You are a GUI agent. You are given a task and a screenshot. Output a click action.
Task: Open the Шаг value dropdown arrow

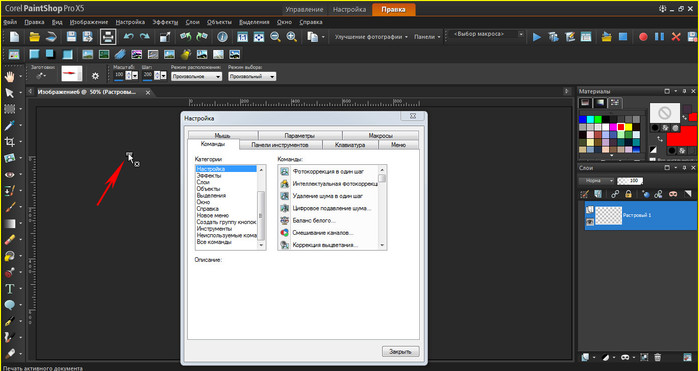coord(164,76)
